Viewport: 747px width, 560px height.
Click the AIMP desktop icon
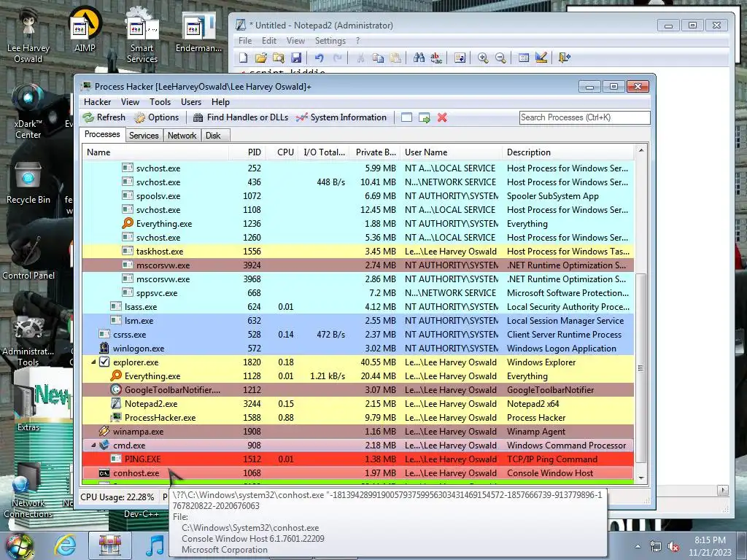point(85,29)
